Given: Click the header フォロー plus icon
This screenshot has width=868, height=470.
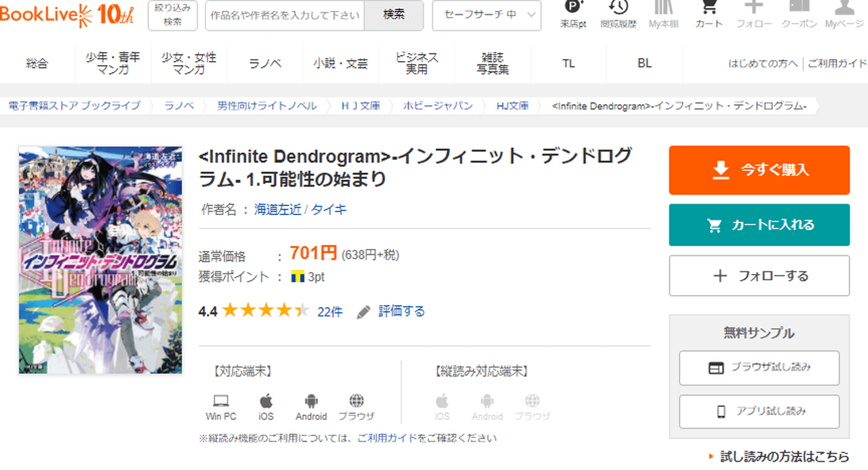Looking at the screenshot, I should pyautogui.click(x=753, y=9).
